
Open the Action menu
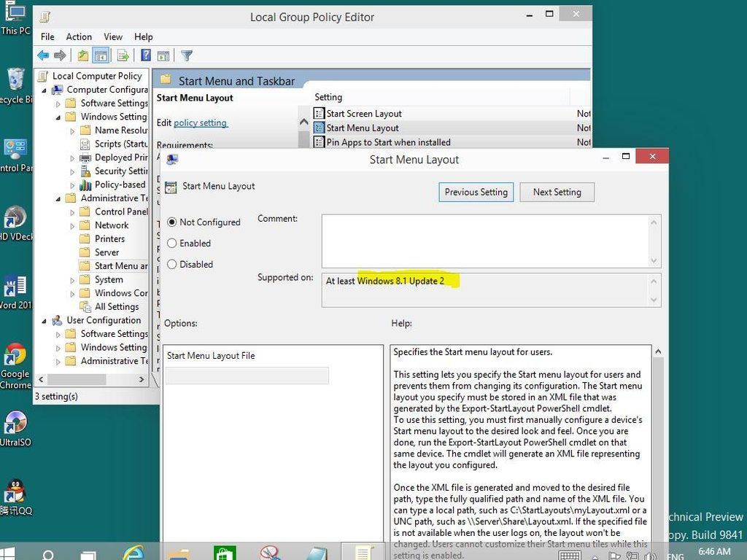coord(79,36)
